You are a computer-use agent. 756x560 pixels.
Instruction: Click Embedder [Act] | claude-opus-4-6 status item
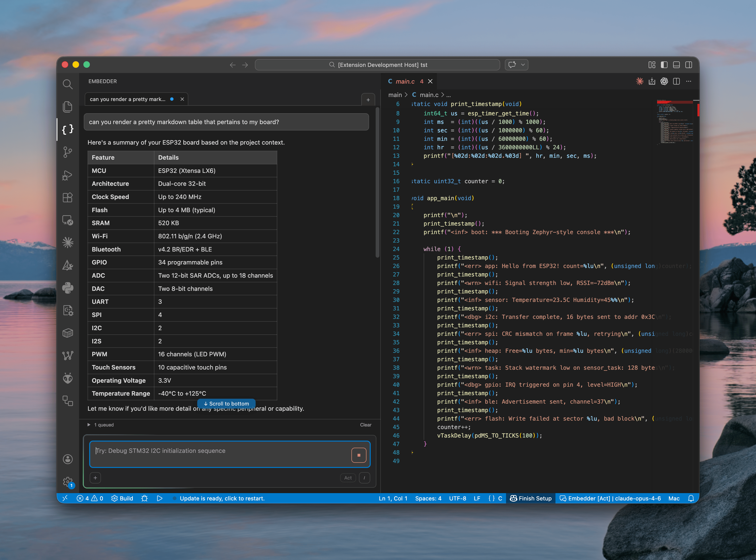coord(610,498)
